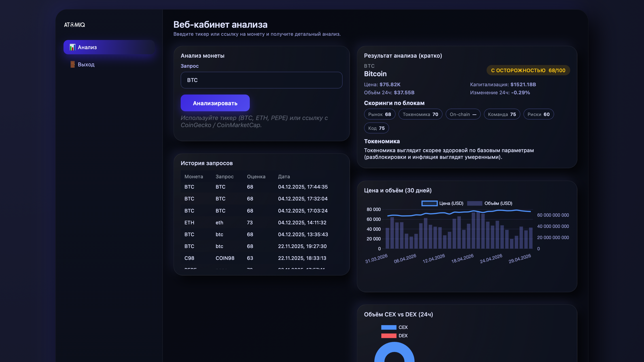Select history row dated 04.12.2025, 17:03:24

[261, 210]
